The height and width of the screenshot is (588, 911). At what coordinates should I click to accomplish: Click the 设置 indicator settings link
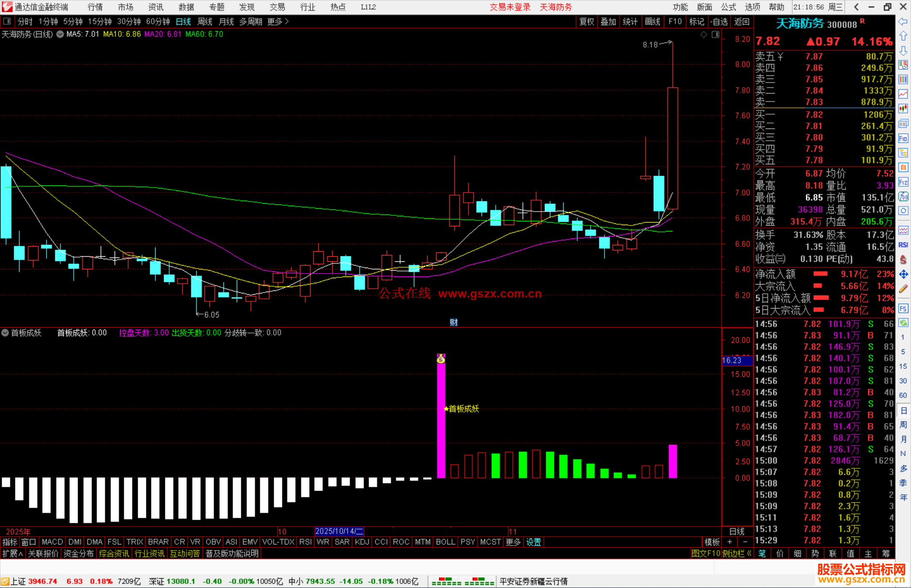pos(534,542)
